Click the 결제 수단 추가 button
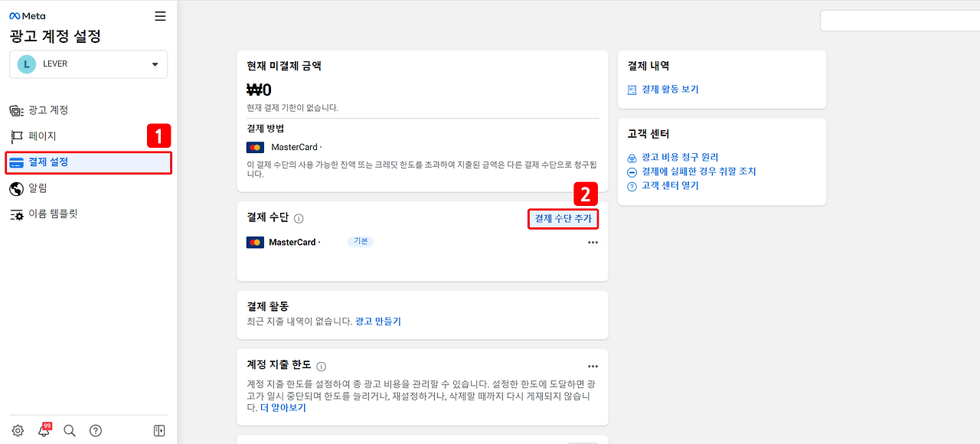 click(x=563, y=218)
